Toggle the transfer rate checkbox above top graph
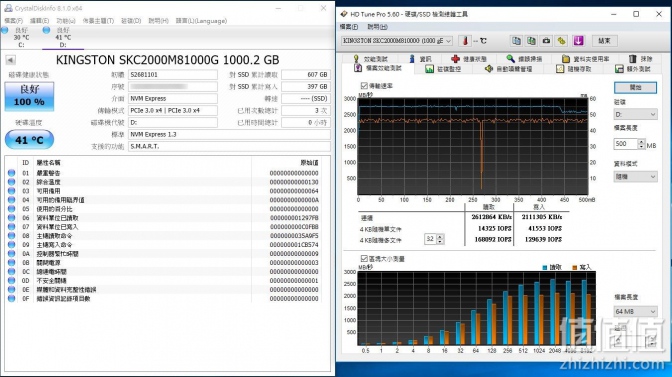Image resolution: width=672 pixels, height=377 pixels. tap(364, 86)
